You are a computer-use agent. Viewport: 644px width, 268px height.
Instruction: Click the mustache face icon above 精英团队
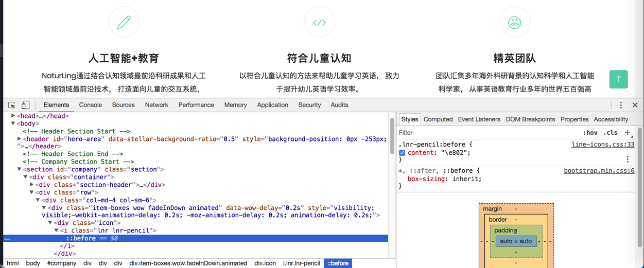click(515, 23)
